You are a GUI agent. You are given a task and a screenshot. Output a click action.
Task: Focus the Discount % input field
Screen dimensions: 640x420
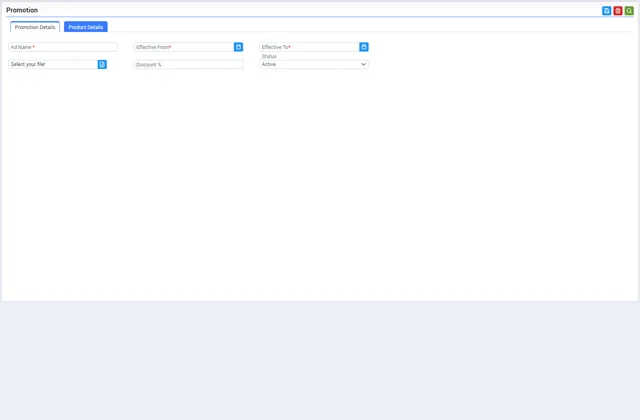pos(188,64)
